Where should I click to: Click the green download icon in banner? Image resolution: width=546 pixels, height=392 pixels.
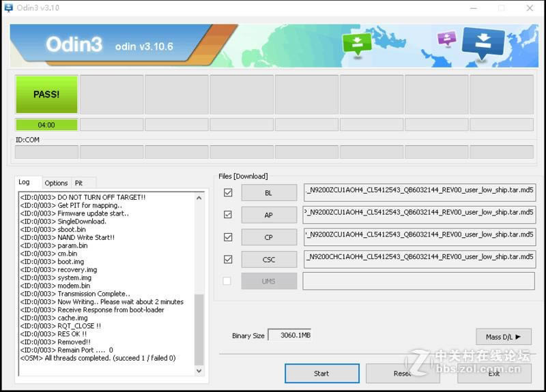click(x=357, y=43)
